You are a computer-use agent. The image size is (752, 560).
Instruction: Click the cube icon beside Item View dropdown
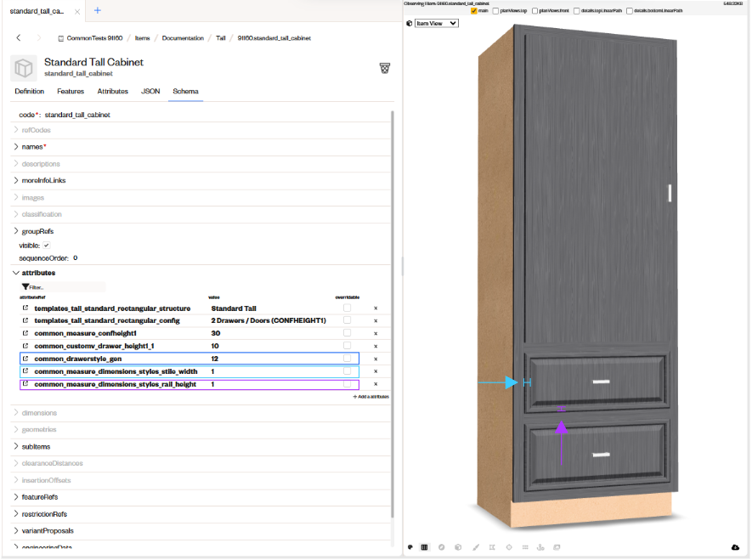pos(409,23)
